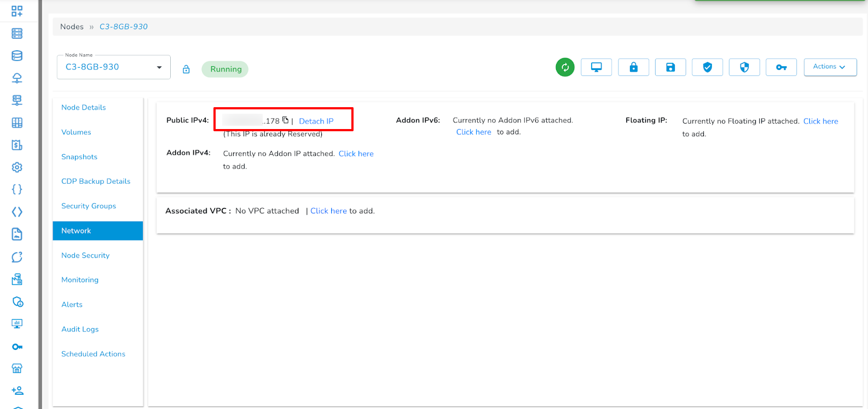Click the key icon button in toolbar
The image size is (868, 409).
click(x=781, y=67)
